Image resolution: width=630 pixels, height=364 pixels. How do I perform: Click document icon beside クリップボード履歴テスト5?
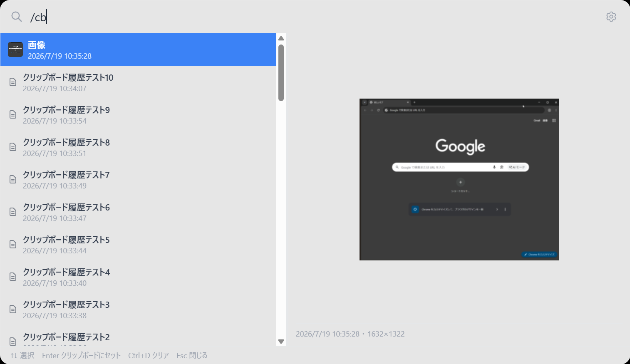(x=13, y=244)
